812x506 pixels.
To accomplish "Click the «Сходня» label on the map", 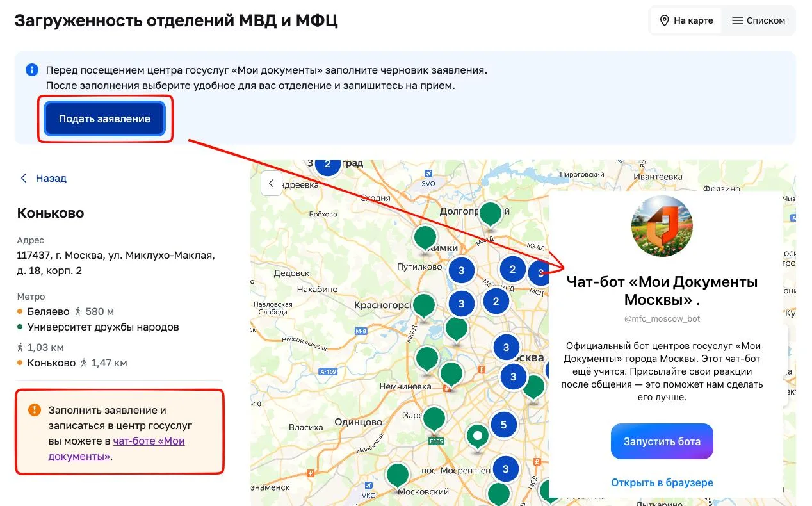I will 375,198.
